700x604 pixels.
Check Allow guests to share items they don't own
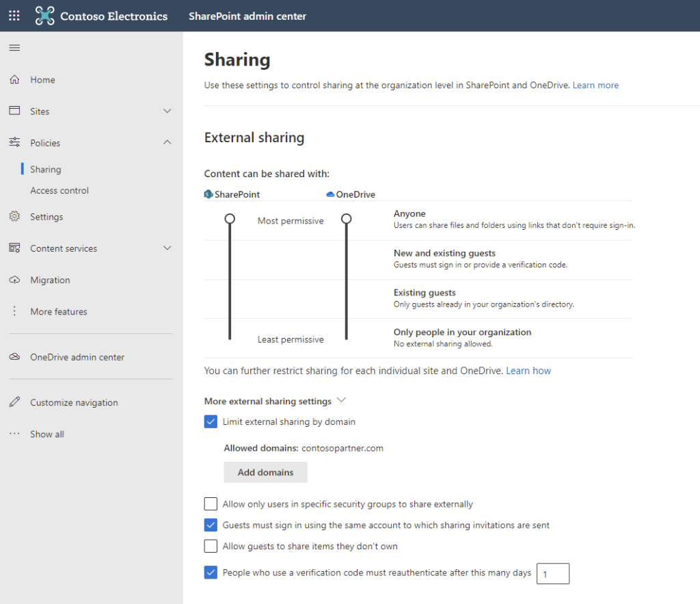pyautogui.click(x=211, y=547)
